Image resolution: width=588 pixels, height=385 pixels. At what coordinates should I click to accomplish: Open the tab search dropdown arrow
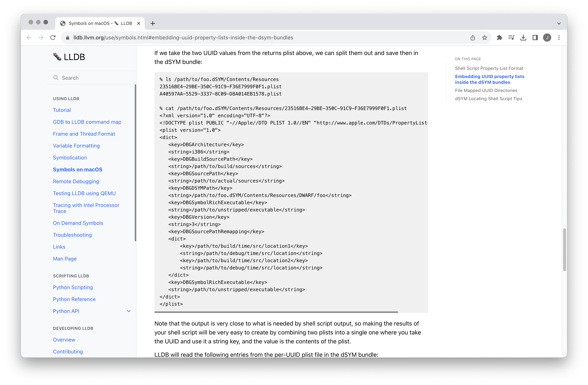[x=559, y=23]
